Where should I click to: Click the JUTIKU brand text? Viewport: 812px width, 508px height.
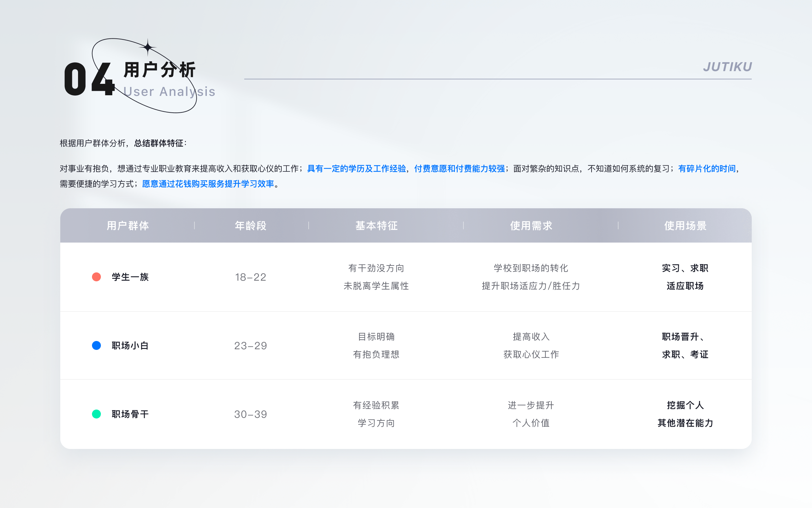pyautogui.click(x=727, y=67)
